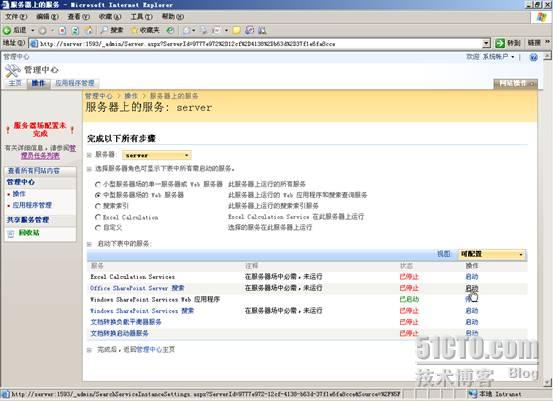Open the 文件 menu
Viewport: 553px width, 401px height.
(x=16, y=17)
